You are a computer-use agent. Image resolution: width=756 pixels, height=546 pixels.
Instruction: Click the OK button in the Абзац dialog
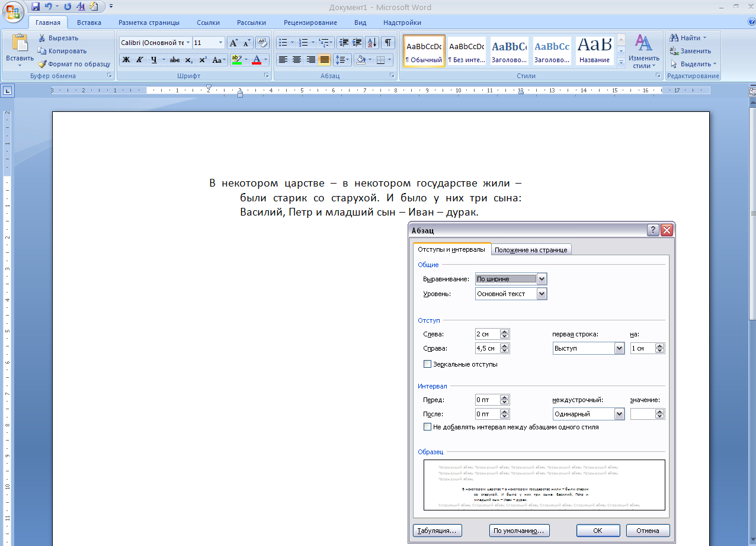[598, 531]
